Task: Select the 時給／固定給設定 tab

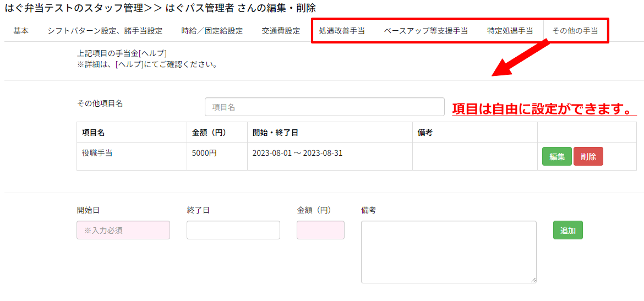Action: tap(212, 31)
